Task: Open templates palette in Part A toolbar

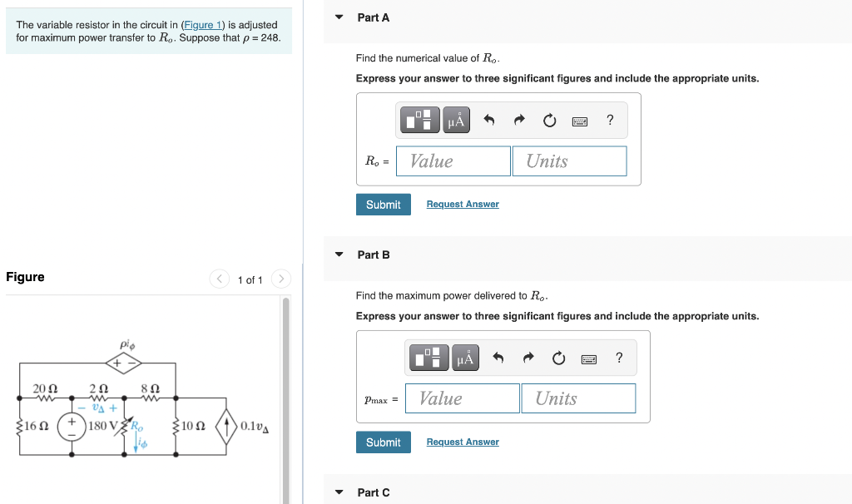Action: coord(419,120)
